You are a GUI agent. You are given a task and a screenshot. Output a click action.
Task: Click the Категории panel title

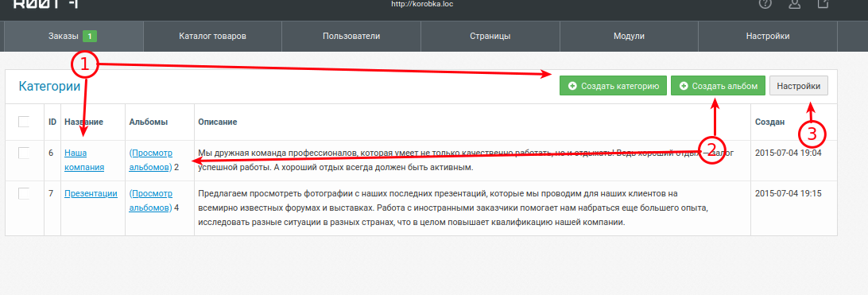click(x=49, y=87)
